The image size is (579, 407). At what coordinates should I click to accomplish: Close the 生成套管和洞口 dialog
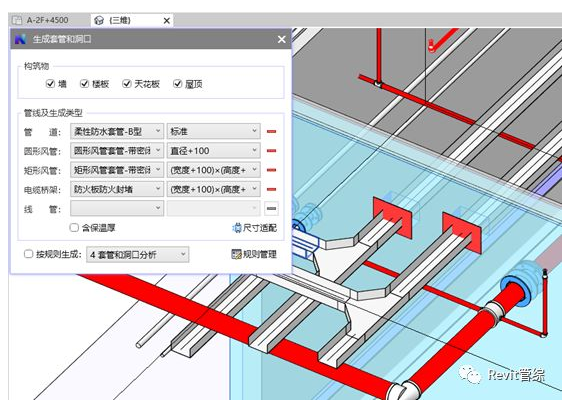(x=281, y=39)
